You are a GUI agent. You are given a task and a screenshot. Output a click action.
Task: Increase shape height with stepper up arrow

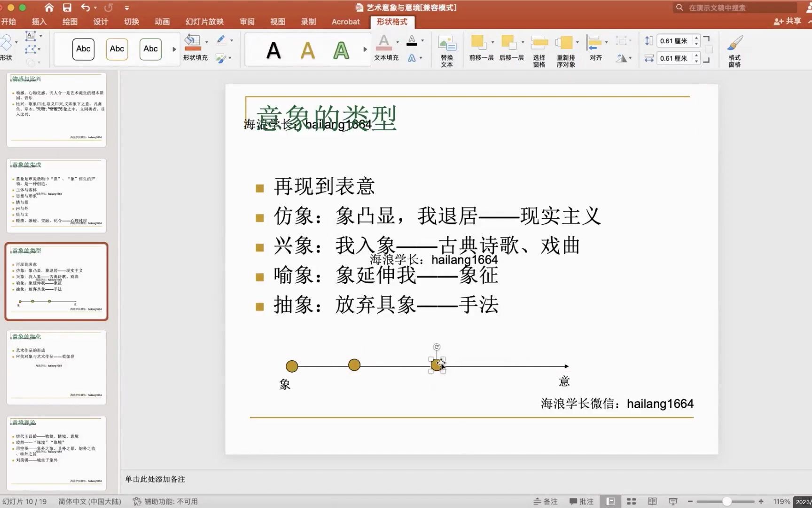[x=696, y=38]
